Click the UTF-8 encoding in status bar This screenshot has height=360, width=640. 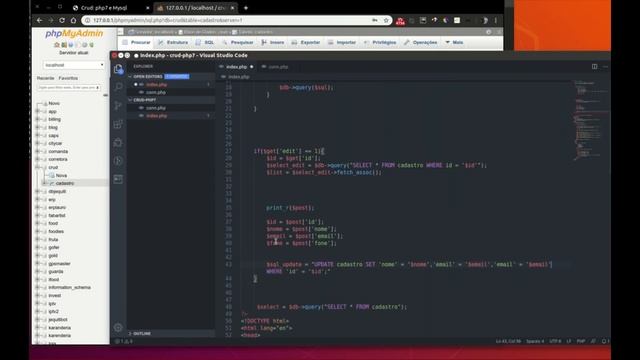(x=555, y=341)
